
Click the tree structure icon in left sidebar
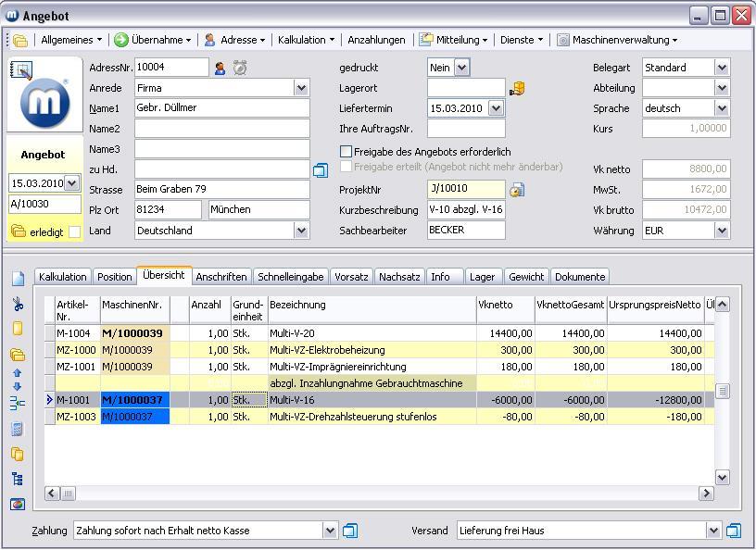[18, 479]
